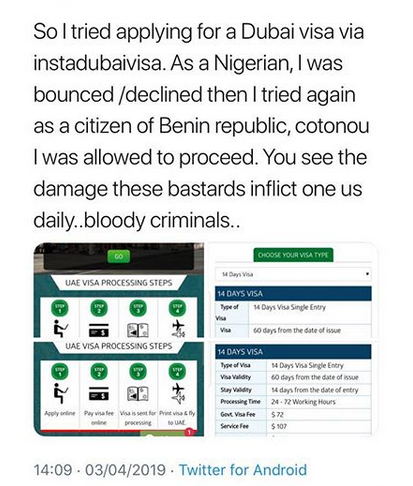Click the red notification badge

pyautogui.click(x=189, y=432)
